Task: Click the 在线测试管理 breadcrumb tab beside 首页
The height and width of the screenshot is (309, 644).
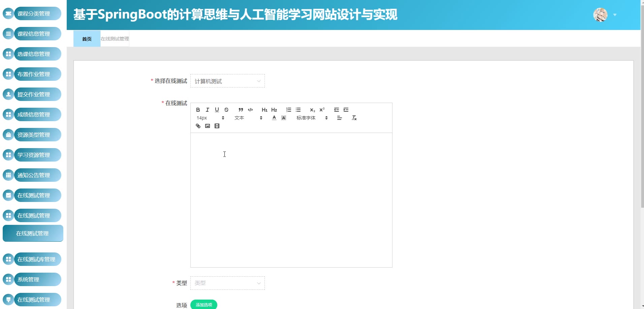Action: (x=115, y=39)
